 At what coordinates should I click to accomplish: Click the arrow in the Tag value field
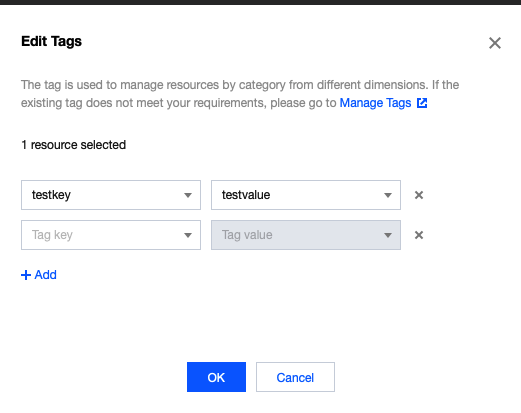click(x=388, y=235)
